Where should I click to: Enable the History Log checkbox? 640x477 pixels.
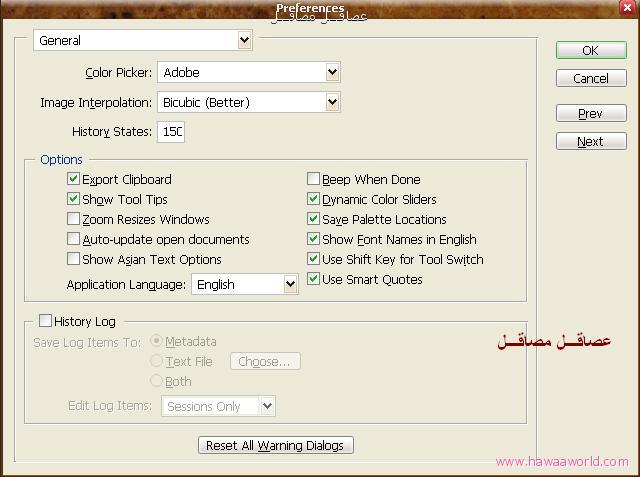[x=45, y=321]
